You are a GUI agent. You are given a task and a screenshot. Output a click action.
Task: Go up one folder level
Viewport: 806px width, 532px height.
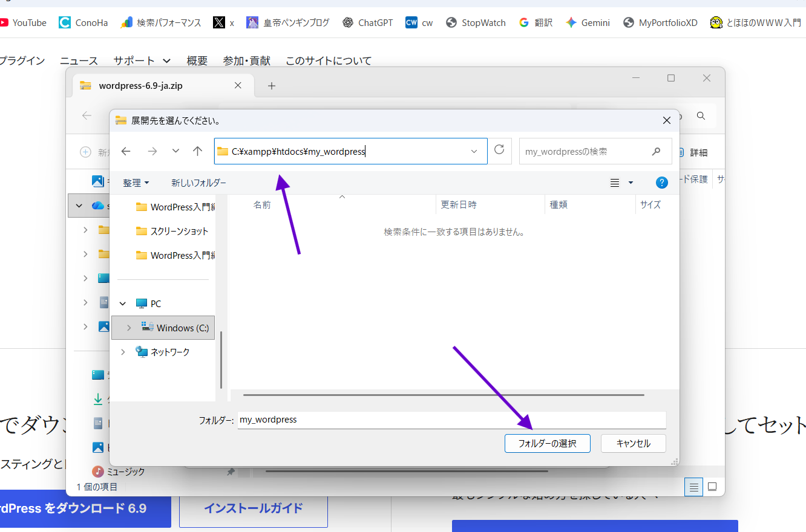(197, 151)
